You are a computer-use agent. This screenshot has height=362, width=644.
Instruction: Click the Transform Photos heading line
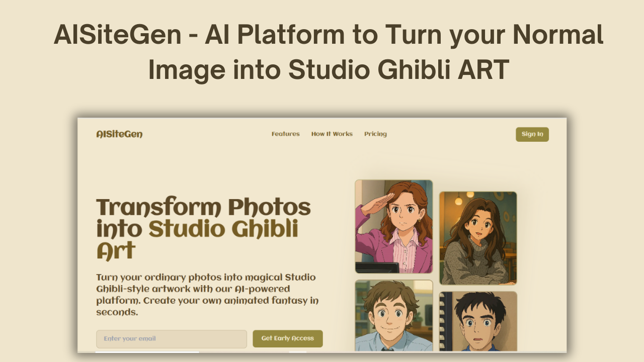(x=204, y=207)
